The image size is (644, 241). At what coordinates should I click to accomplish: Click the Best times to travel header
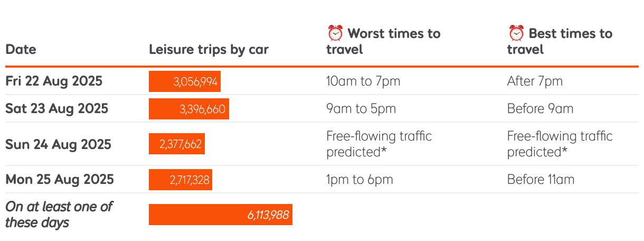click(x=560, y=41)
